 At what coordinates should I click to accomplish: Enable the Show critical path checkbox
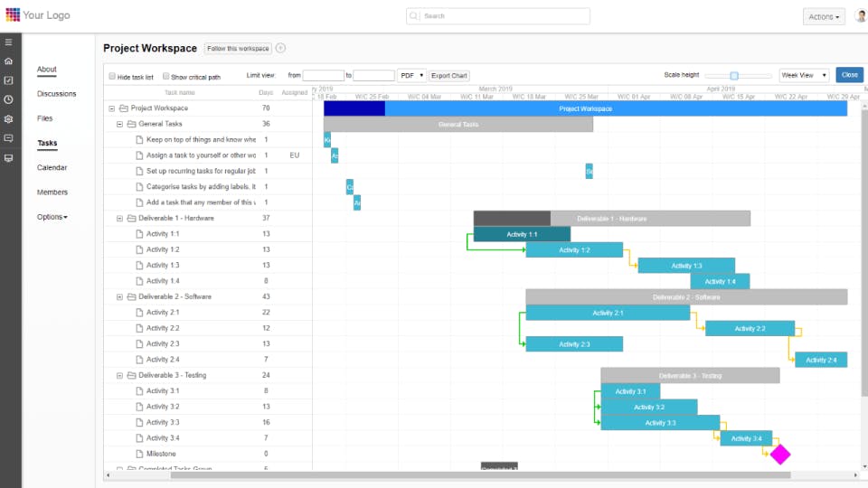click(x=165, y=76)
